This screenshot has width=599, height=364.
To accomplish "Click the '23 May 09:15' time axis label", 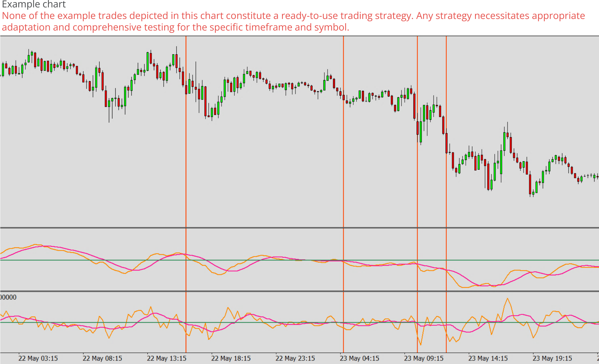I will click(x=424, y=358).
